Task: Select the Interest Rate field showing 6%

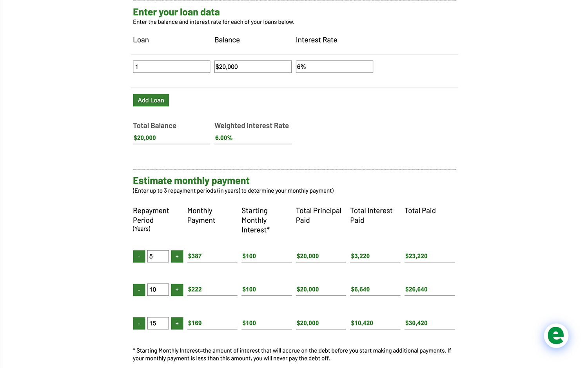Action: coord(334,66)
